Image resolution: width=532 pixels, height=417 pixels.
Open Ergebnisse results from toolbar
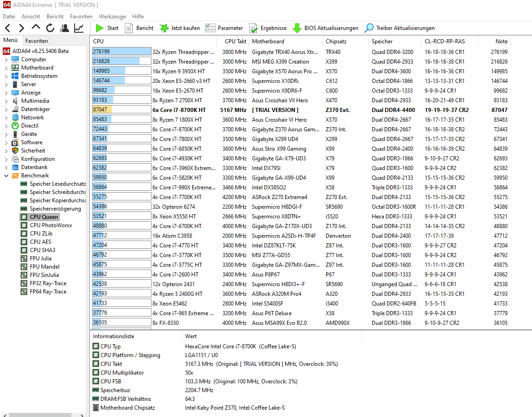coord(268,28)
